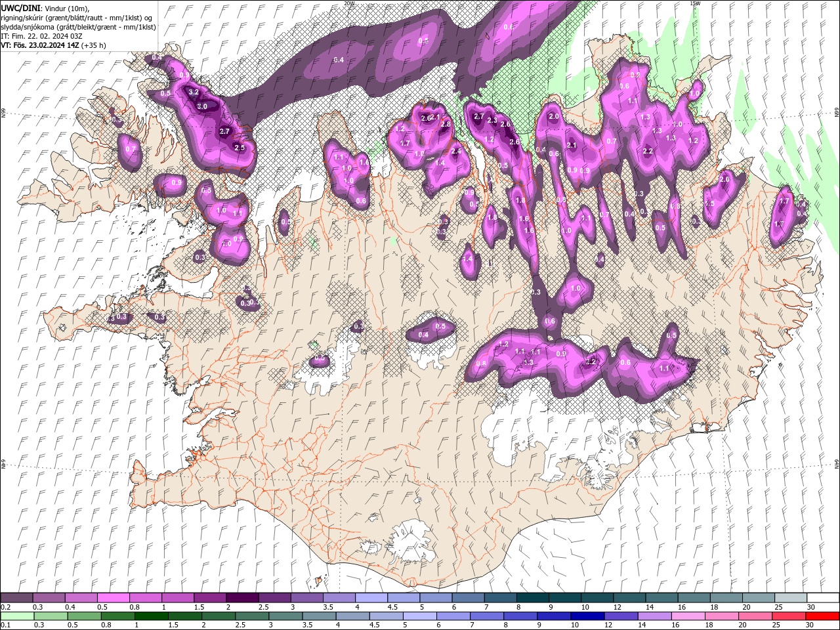Click the '3.2' snowfall value on map

pyautogui.click(x=194, y=93)
